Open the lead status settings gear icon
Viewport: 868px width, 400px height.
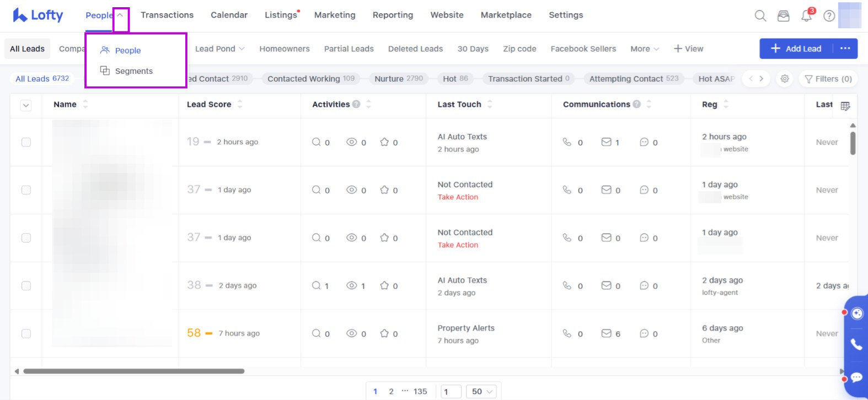[x=785, y=79]
